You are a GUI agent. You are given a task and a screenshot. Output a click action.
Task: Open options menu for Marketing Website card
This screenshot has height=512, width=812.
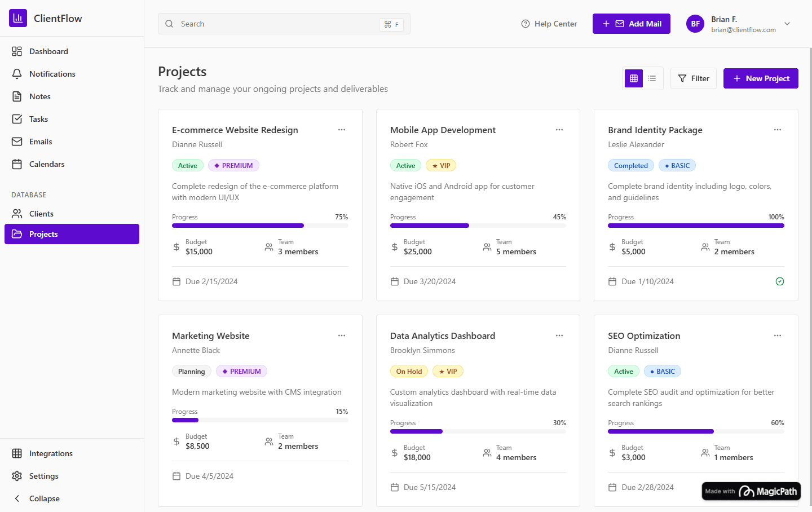(x=342, y=336)
